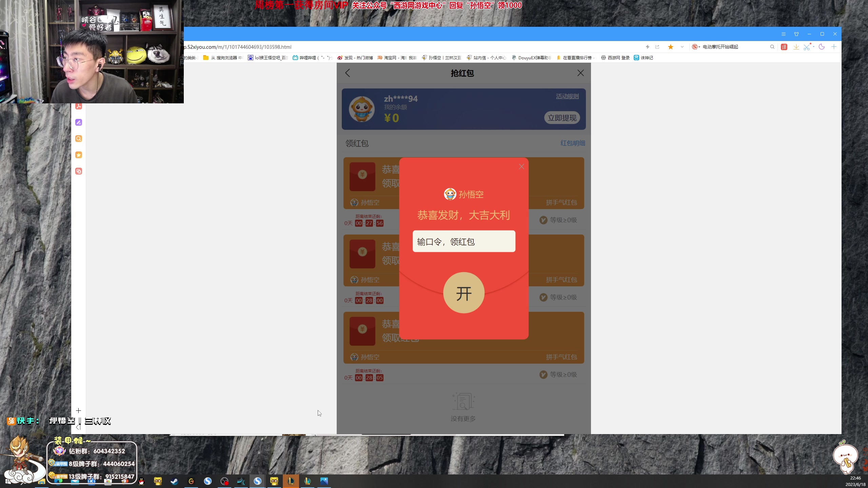868x488 pixels.
Task: Click the 开 button to open the red packet
Action: click(463, 293)
